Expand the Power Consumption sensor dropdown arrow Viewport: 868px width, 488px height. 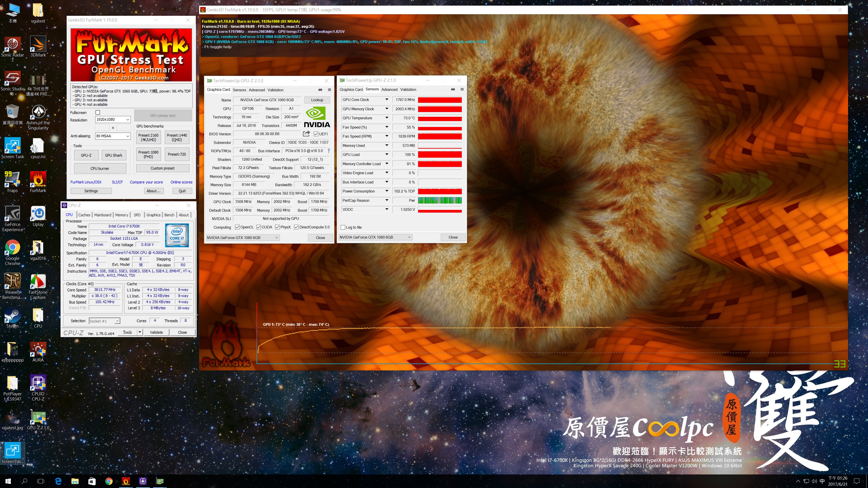[x=387, y=191]
